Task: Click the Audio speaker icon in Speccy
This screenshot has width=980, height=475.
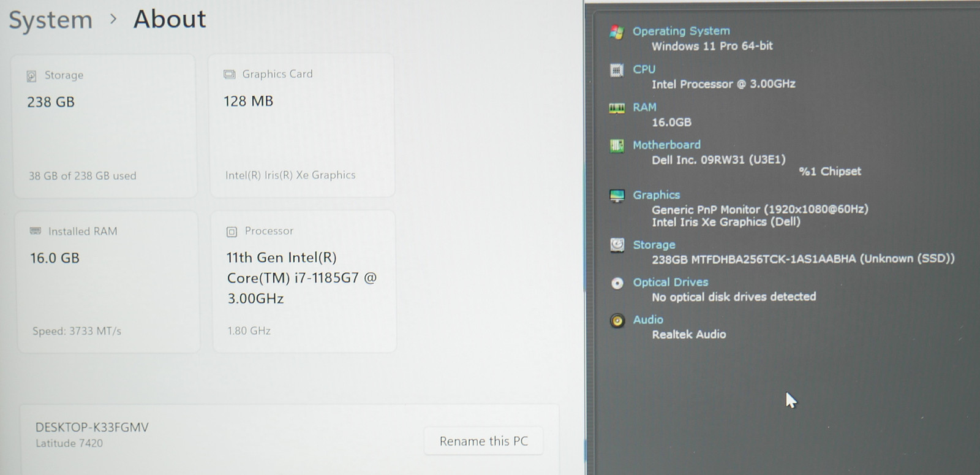Action: coord(617,321)
